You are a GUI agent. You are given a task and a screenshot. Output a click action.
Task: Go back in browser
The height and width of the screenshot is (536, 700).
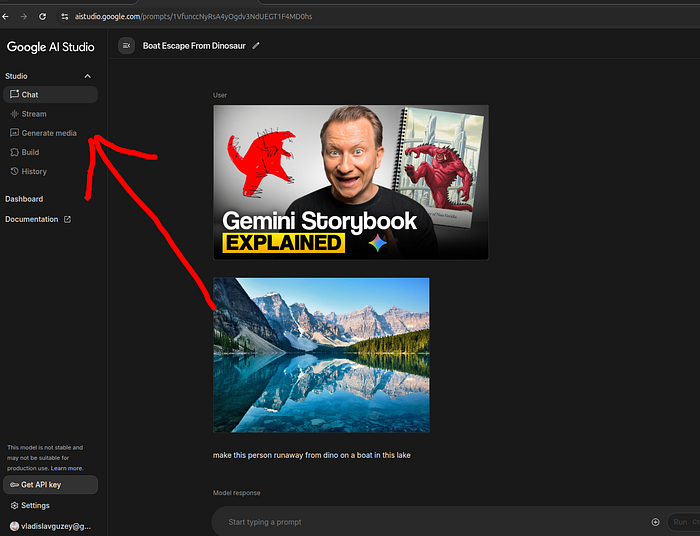[x=5, y=17]
